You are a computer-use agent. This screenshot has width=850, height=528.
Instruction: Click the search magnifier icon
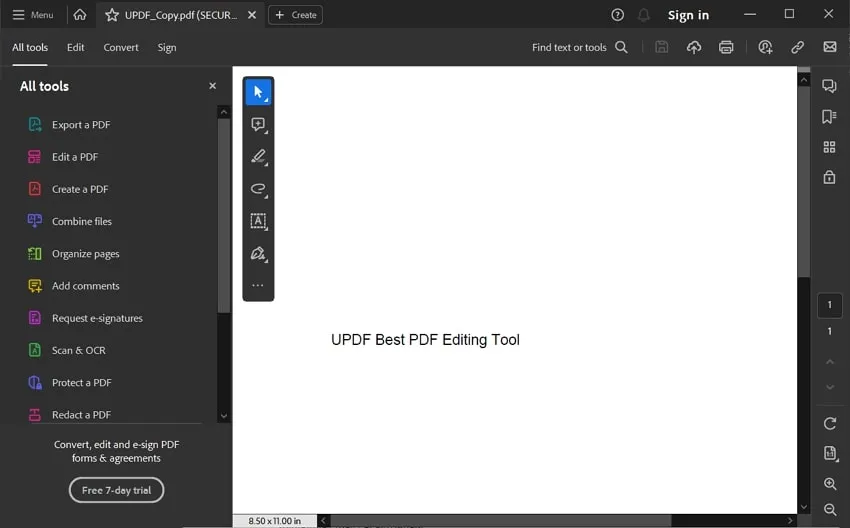(621, 47)
